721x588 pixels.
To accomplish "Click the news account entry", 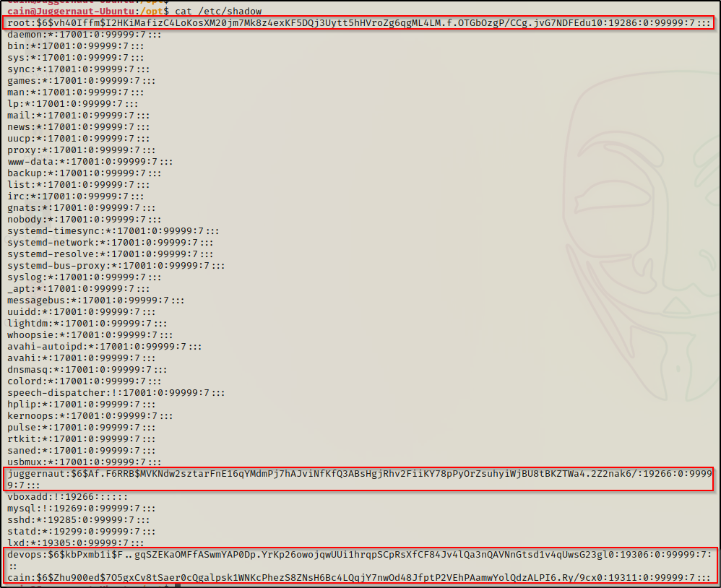I will 78,127.
